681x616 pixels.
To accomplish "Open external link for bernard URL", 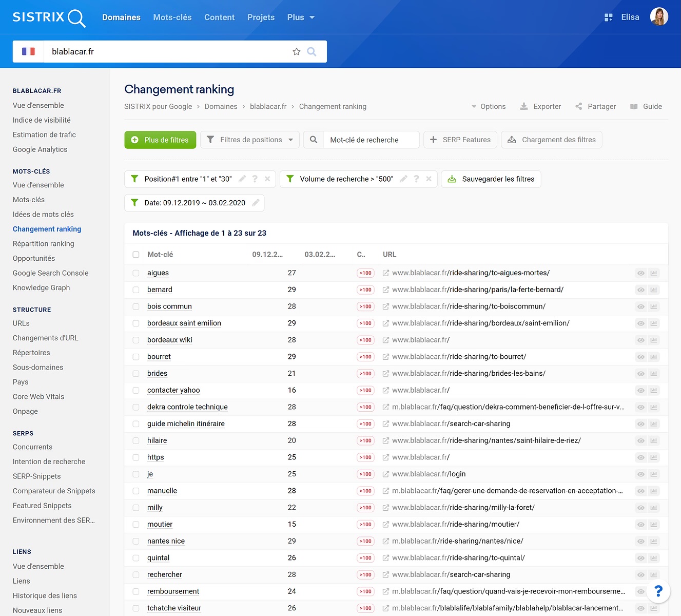I will 386,290.
